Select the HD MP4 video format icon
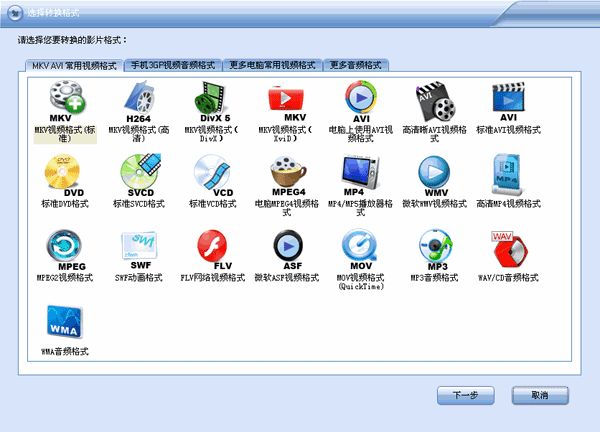This screenshot has width=600, height=432. [x=507, y=174]
